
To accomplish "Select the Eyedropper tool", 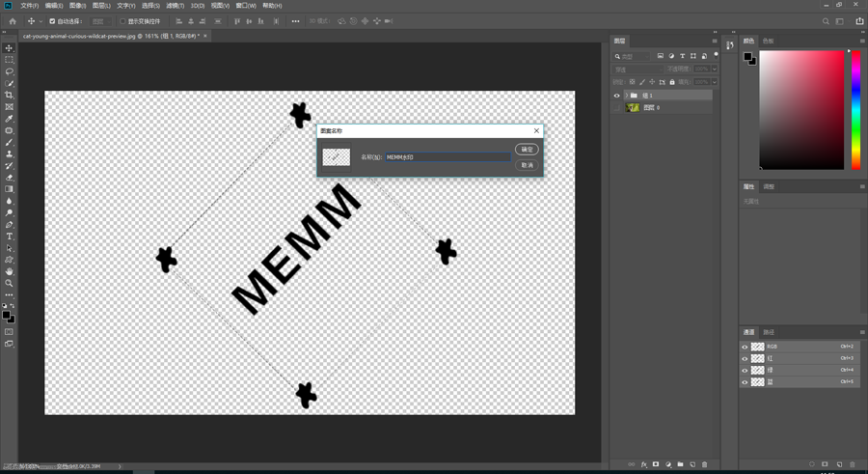I will click(10, 119).
